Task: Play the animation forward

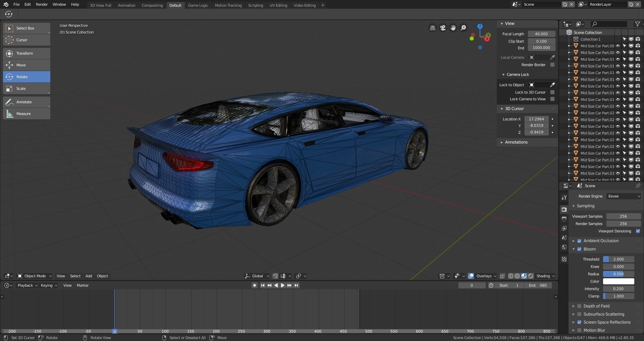Action: pyautogui.click(x=283, y=285)
